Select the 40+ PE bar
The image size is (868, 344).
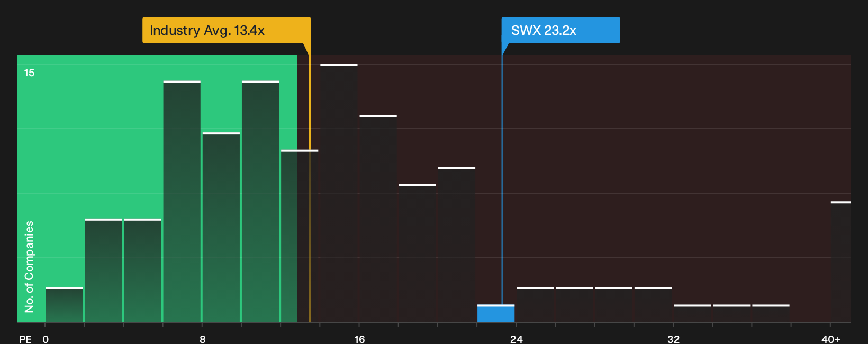[841, 262]
